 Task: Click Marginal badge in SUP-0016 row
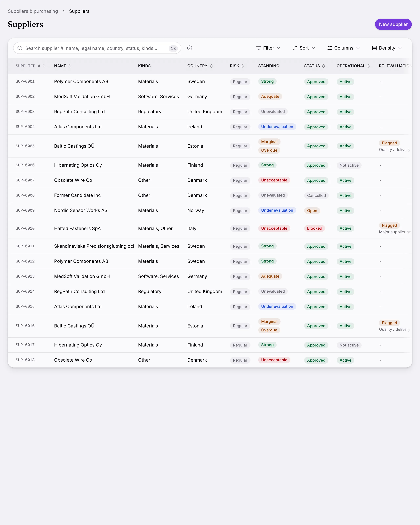click(x=269, y=321)
